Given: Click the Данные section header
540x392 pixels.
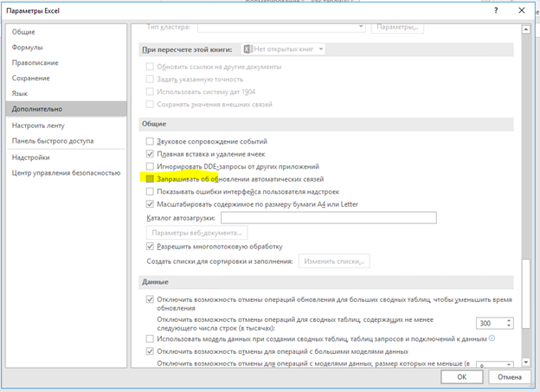Looking at the screenshot, I should tap(155, 282).
